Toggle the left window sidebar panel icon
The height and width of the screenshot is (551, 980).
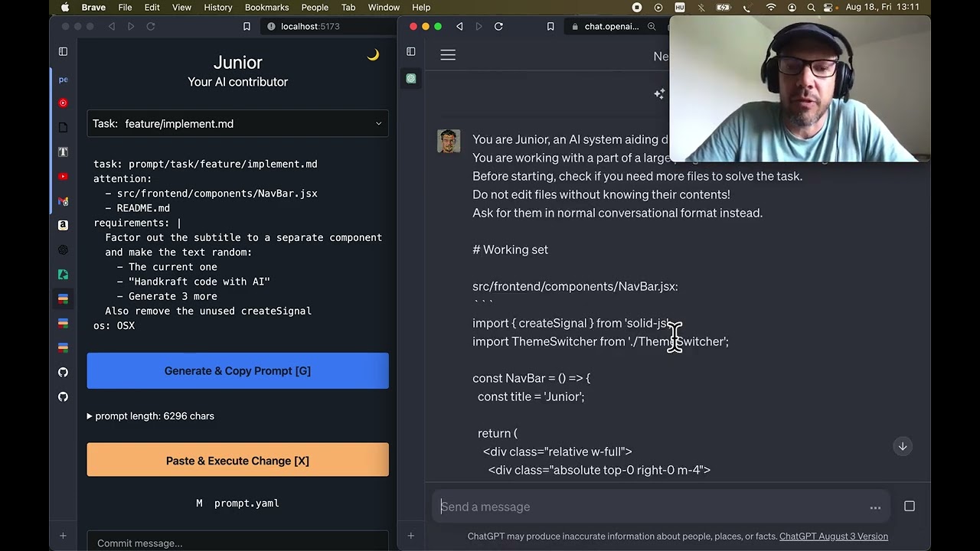(x=63, y=51)
